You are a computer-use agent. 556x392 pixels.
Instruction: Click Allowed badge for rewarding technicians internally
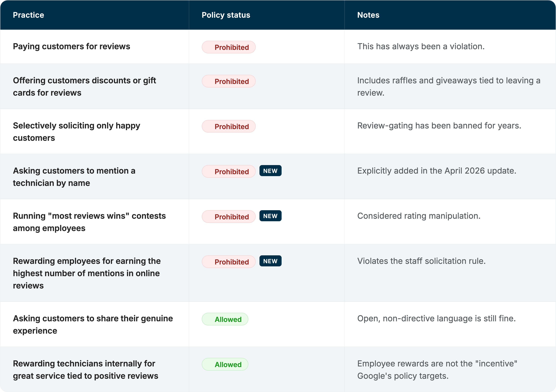[x=225, y=364]
